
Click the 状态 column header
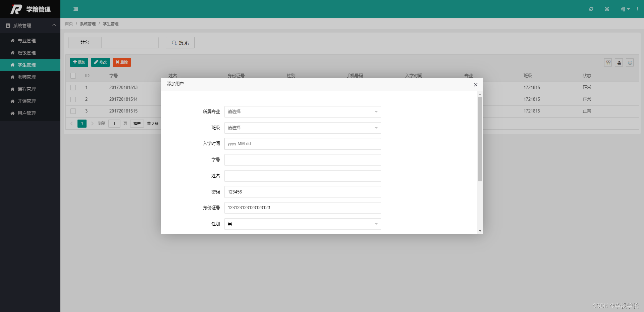(x=587, y=76)
